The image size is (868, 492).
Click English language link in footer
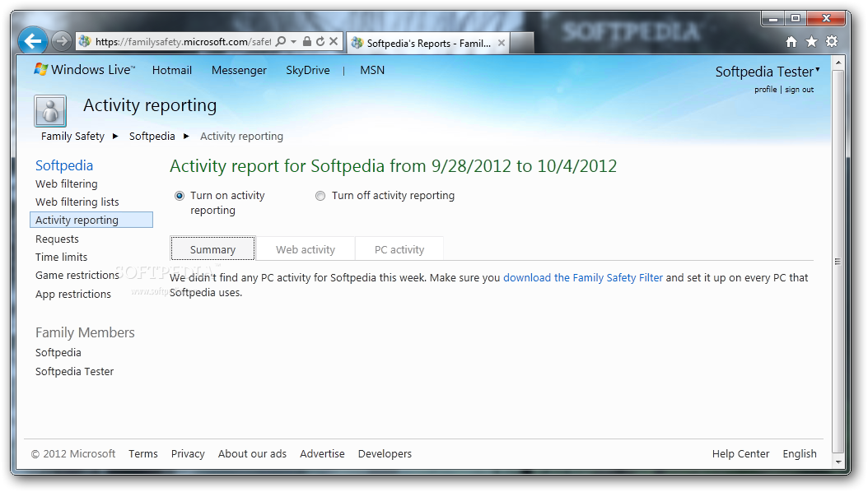click(800, 454)
